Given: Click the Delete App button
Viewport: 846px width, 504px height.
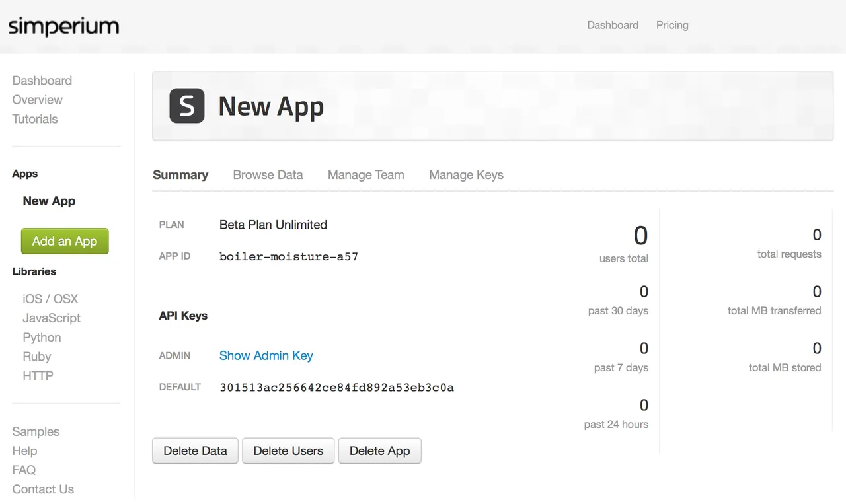Looking at the screenshot, I should [x=379, y=450].
